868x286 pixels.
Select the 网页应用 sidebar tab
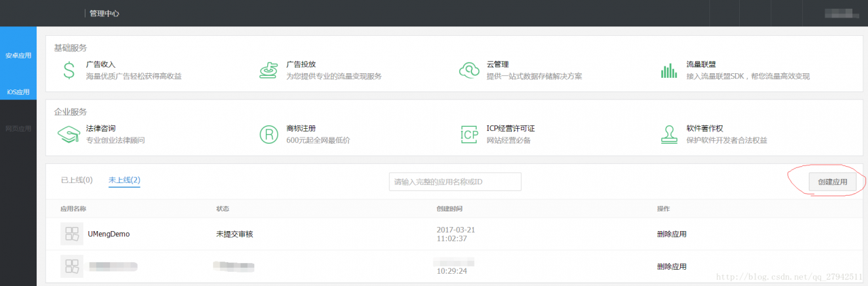[x=18, y=128]
